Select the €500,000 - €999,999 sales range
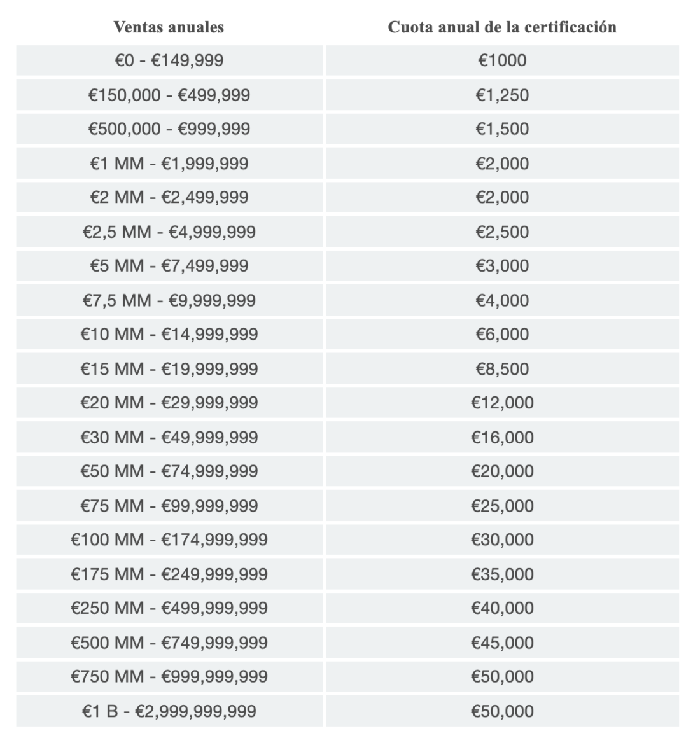 (x=169, y=129)
